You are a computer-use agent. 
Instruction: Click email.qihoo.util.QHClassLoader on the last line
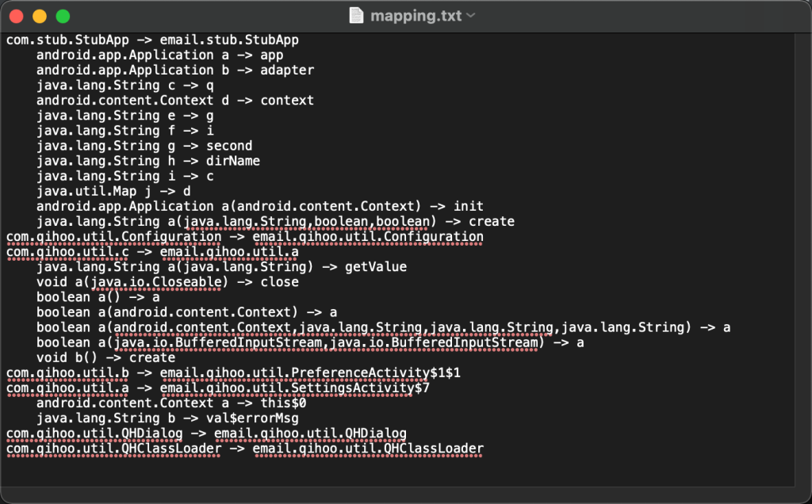pyautogui.click(x=368, y=449)
